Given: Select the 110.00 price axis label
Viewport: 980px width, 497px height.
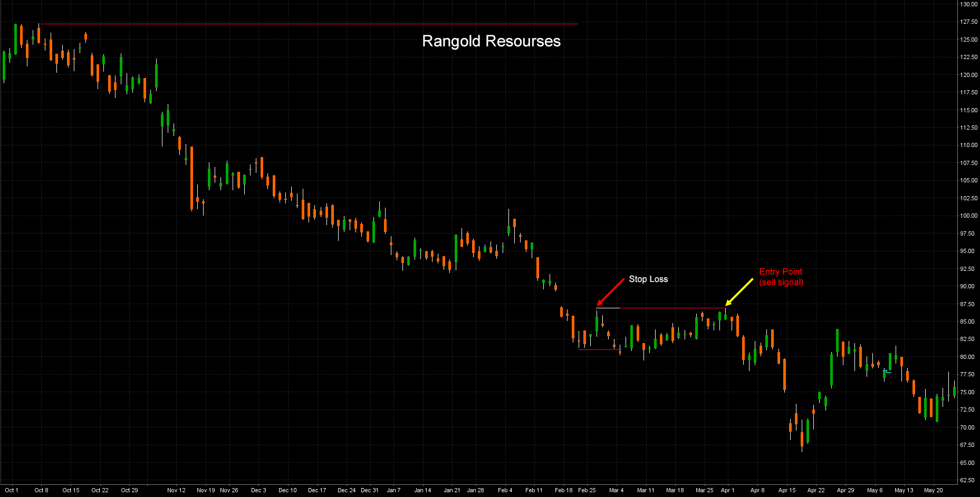Looking at the screenshot, I should coord(968,145).
